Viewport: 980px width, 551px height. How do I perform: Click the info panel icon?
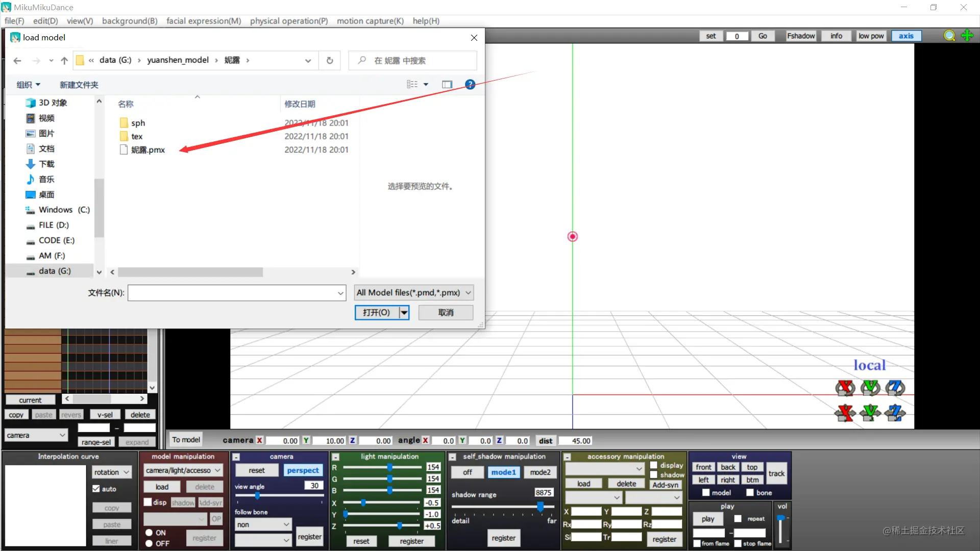click(x=837, y=36)
